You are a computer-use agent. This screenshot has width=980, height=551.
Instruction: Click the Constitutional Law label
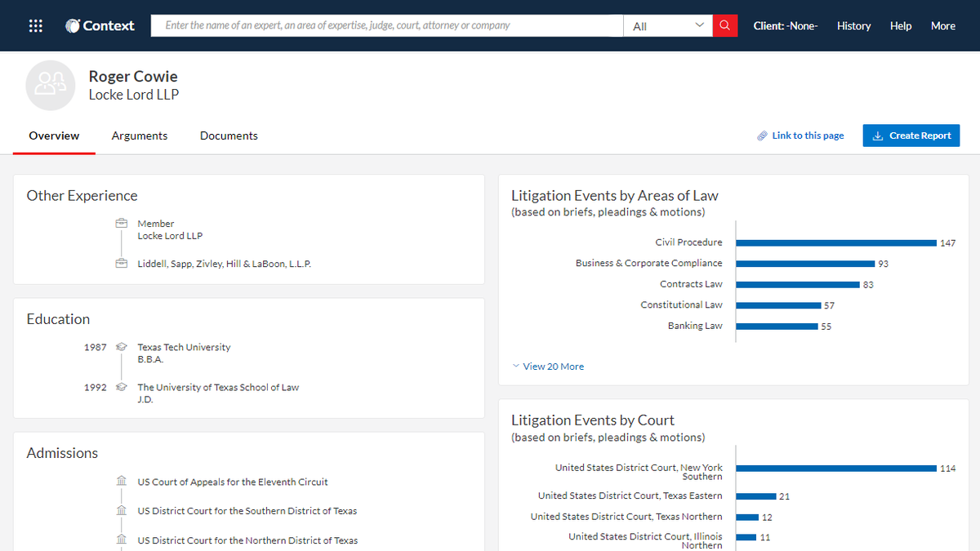(x=681, y=304)
